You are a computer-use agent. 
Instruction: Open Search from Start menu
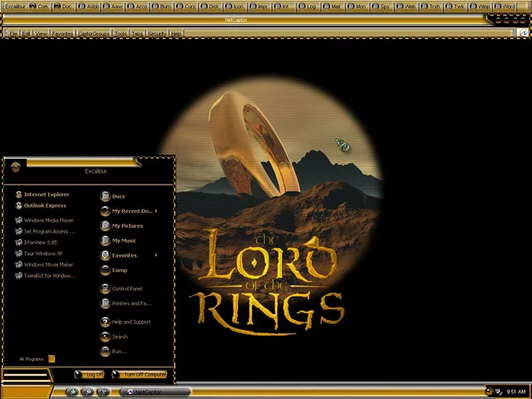115,337
